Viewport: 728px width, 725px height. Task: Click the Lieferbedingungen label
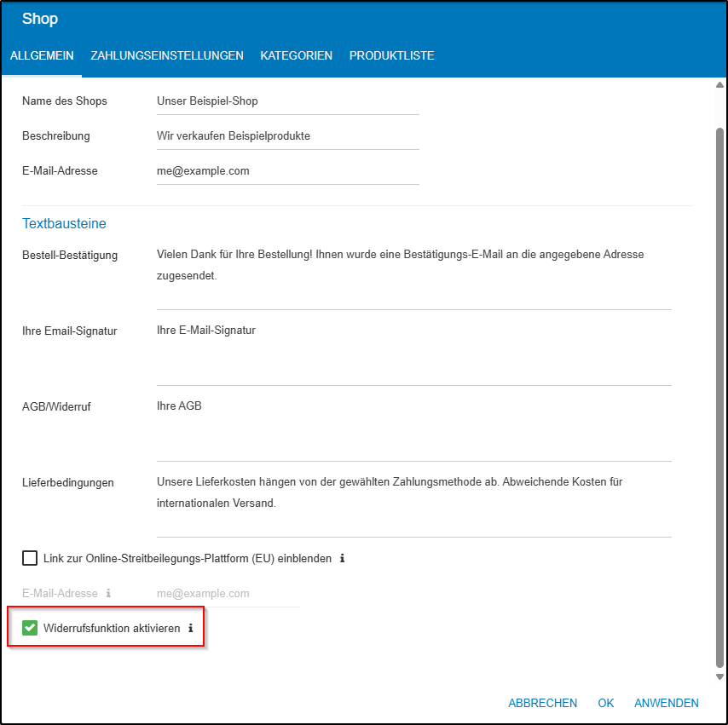(x=68, y=482)
